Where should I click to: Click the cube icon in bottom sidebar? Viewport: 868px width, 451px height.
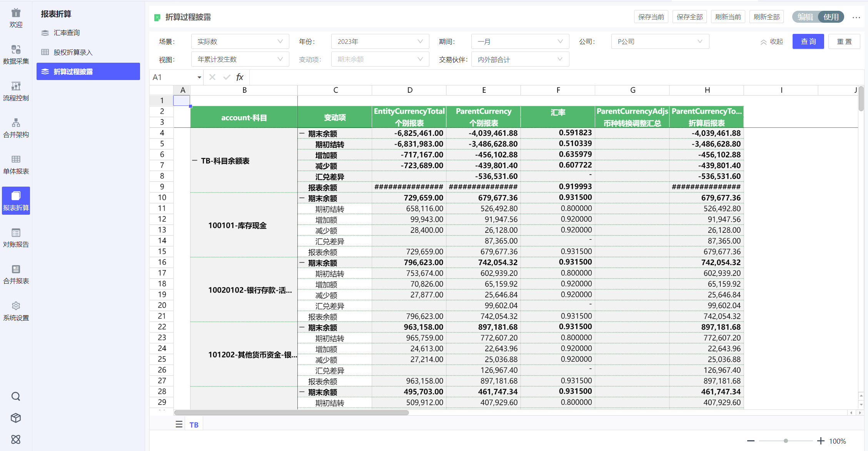16,418
